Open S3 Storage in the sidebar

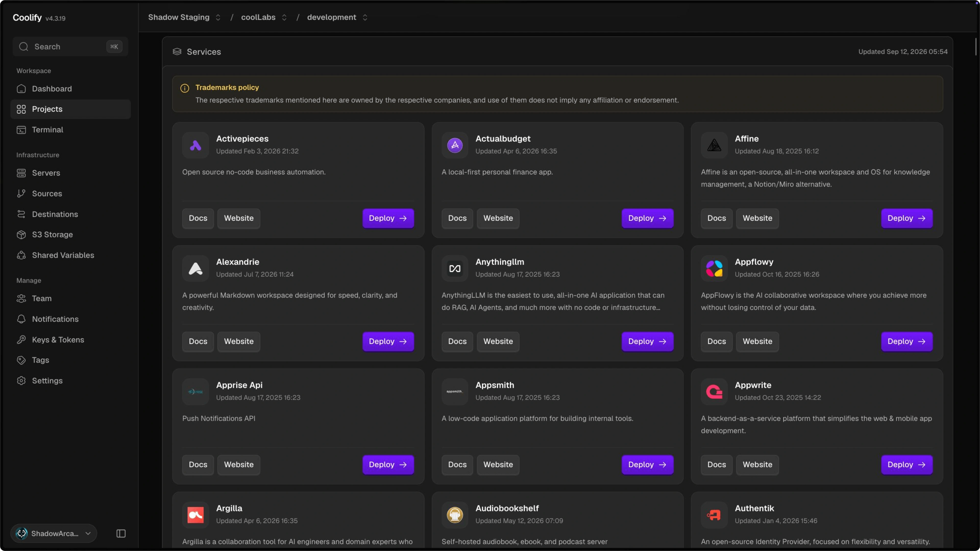click(70, 235)
